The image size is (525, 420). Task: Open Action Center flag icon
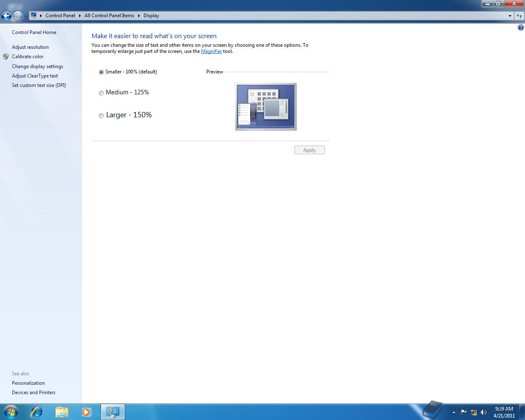tap(464, 412)
